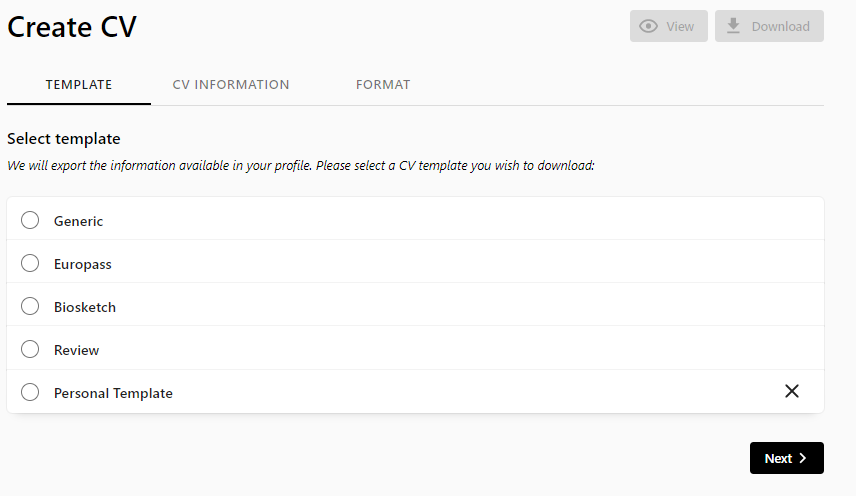Image resolution: width=856 pixels, height=496 pixels.
Task: Select the Europass radio button
Action: coord(30,264)
